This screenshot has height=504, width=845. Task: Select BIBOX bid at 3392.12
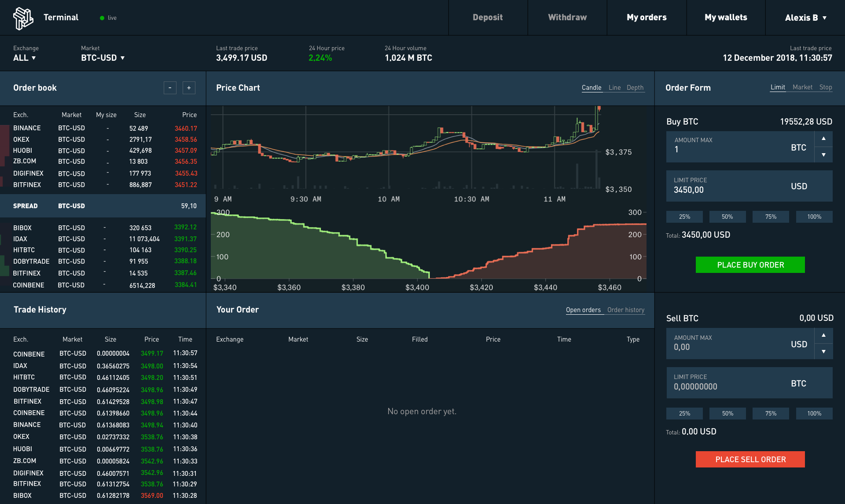pos(103,228)
